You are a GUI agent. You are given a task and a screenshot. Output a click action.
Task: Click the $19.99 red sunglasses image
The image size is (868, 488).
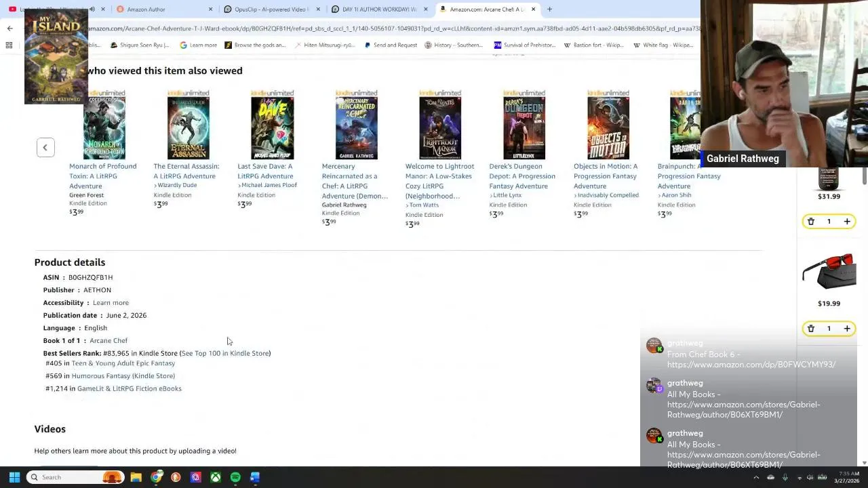(x=829, y=271)
